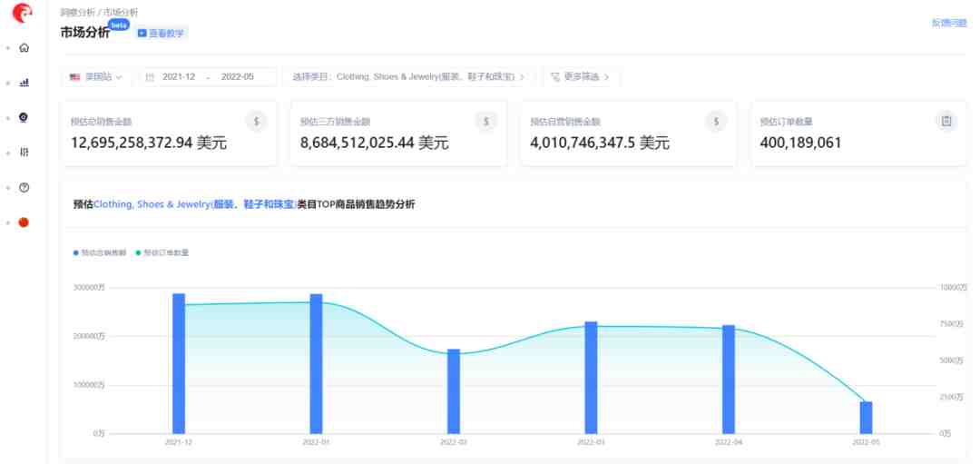Screen dimensions: 980x464
Task: Expand the more filters option
Action: (582, 77)
